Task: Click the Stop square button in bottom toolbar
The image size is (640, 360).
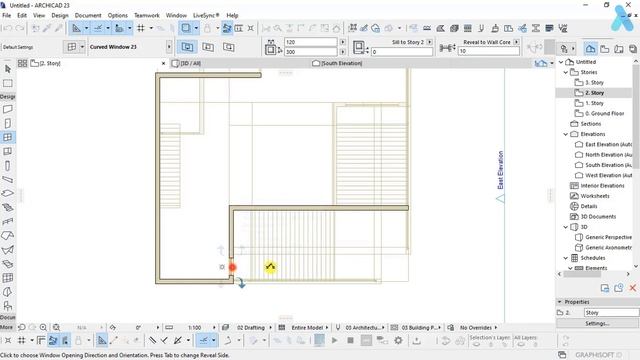Action: pos(350,340)
